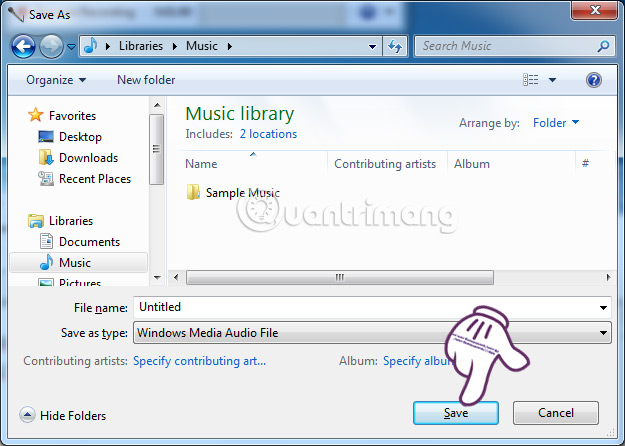Click the Cancel button
Viewport: 625px width, 446px height.
tap(556, 413)
